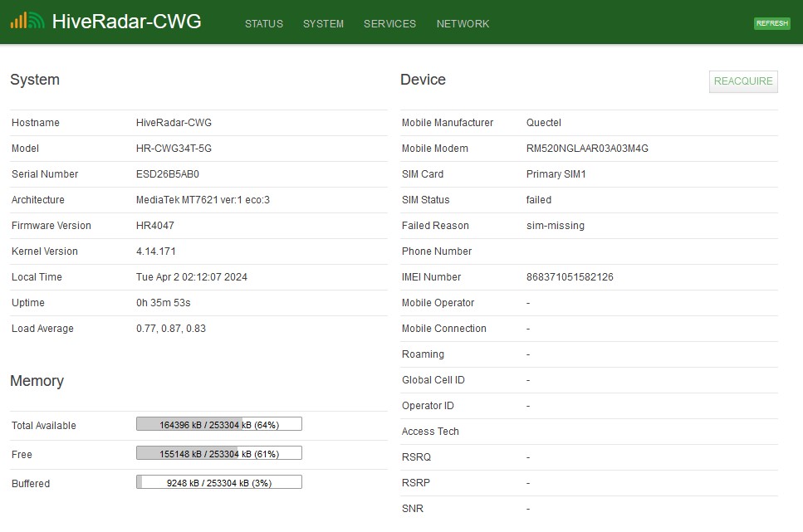Click the Buffered memory progress bar
The image size is (803, 532).
tap(218, 481)
